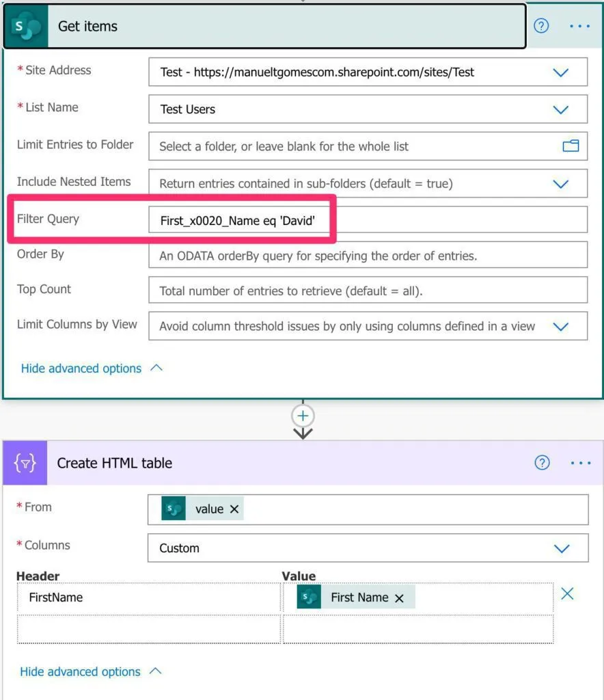Image resolution: width=604 pixels, height=700 pixels.
Task: Remove the First Name token from the Value field
Action: click(399, 598)
